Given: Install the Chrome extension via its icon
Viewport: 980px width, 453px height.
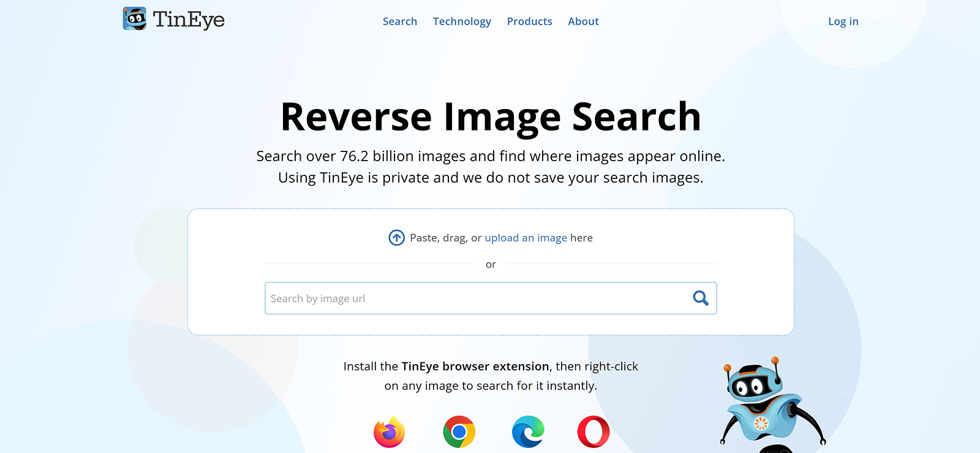Looking at the screenshot, I should click(459, 432).
